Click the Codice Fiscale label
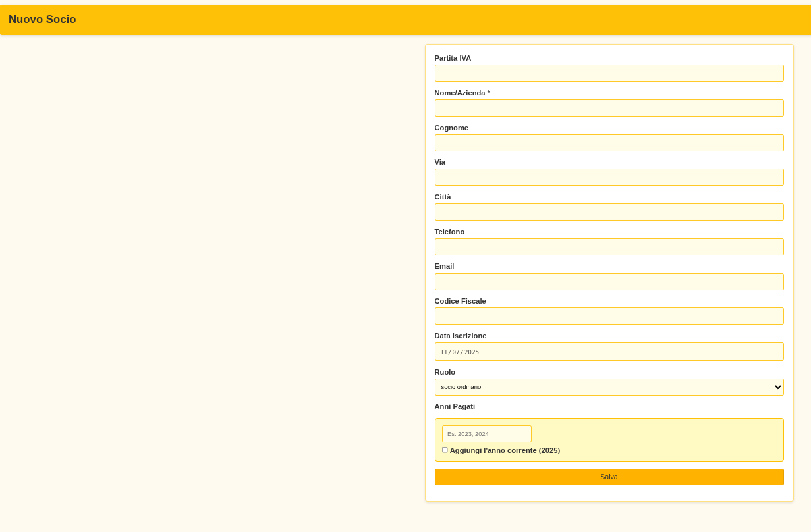Viewport: 811px width, 532px height. pos(460,301)
